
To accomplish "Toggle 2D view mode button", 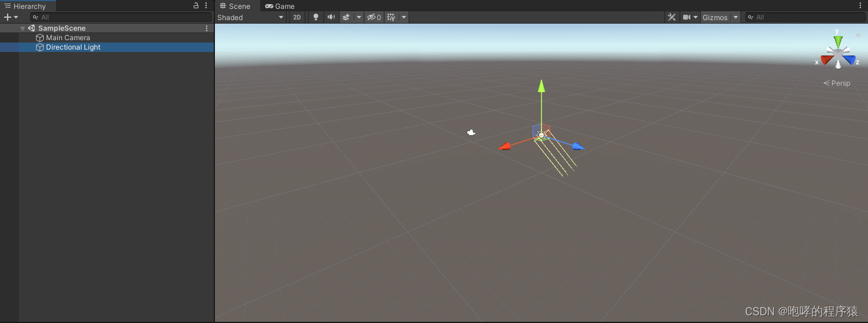I will [x=297, y=17].
